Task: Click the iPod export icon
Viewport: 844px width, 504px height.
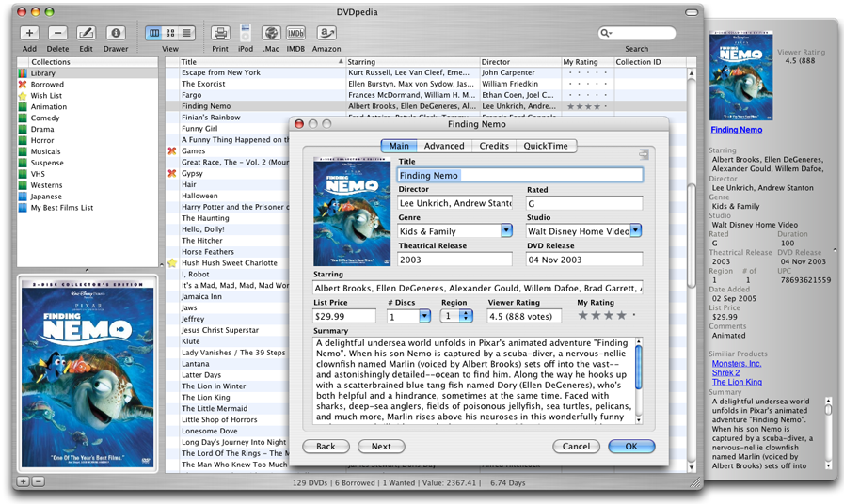Action: (x=246, y=33)
